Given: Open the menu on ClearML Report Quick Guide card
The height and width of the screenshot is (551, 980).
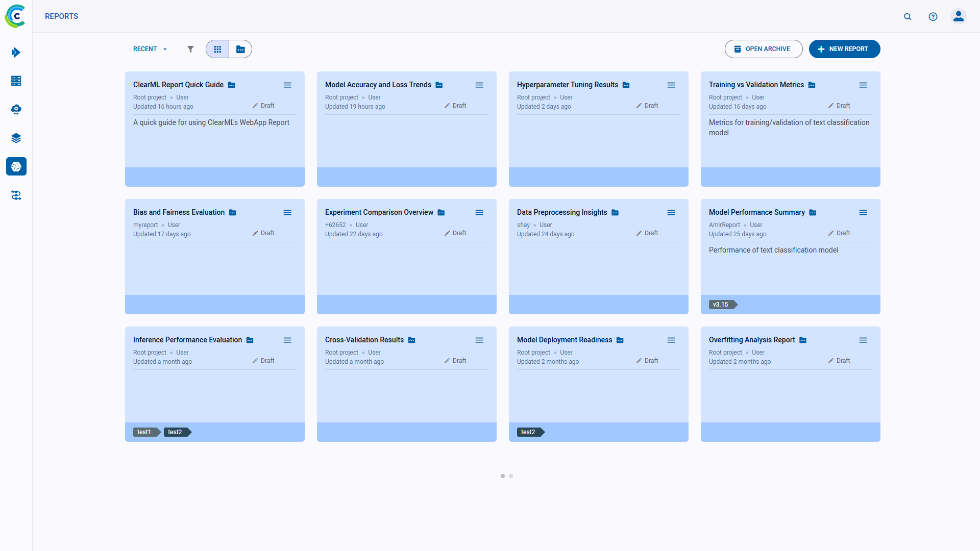Looking at the screenshot, I should [x=287, y=85].
